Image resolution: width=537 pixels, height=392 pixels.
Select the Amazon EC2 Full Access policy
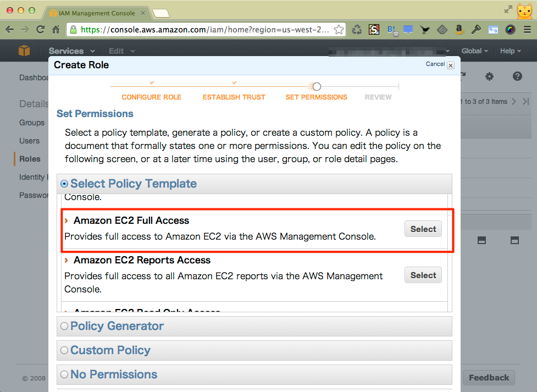[x=423, y=229]
